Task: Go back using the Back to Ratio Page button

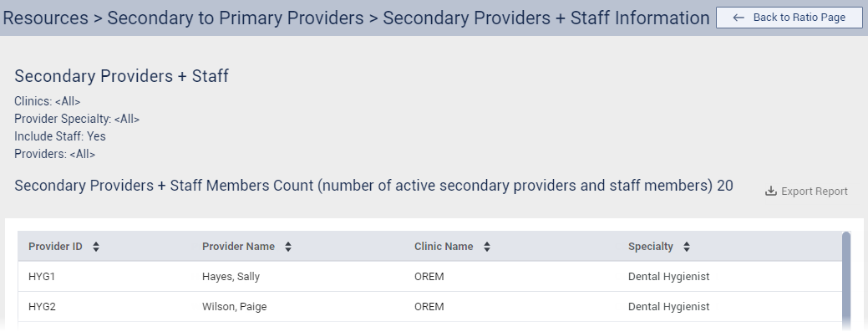Action: pos(789,18)
